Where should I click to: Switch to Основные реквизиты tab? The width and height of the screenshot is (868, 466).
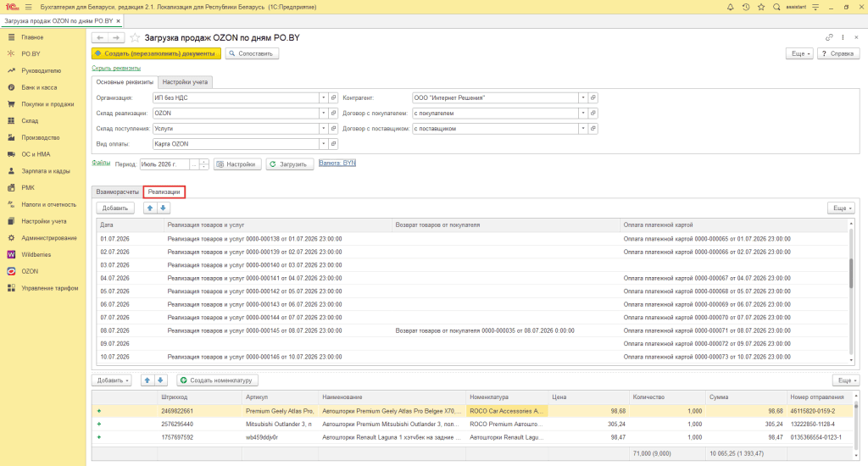coord(125,82)
